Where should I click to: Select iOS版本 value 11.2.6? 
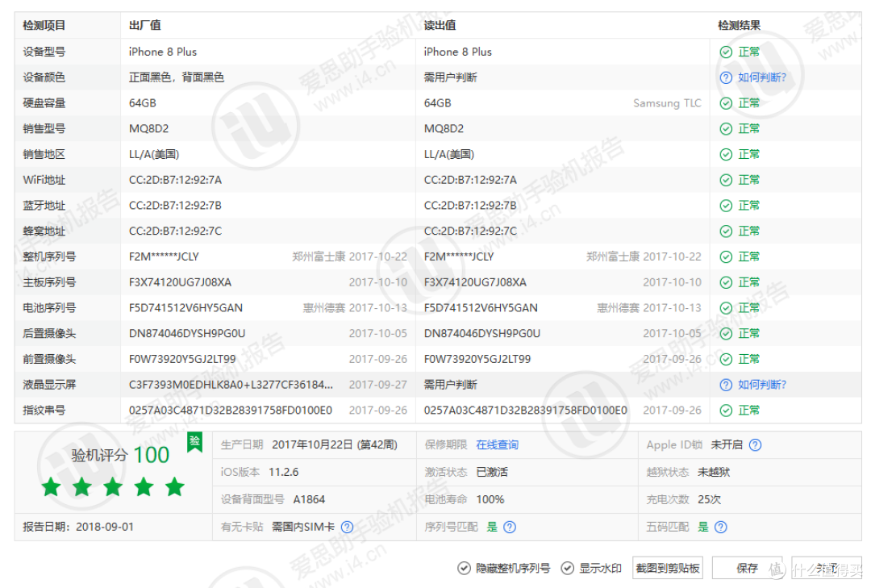[283, 472]
